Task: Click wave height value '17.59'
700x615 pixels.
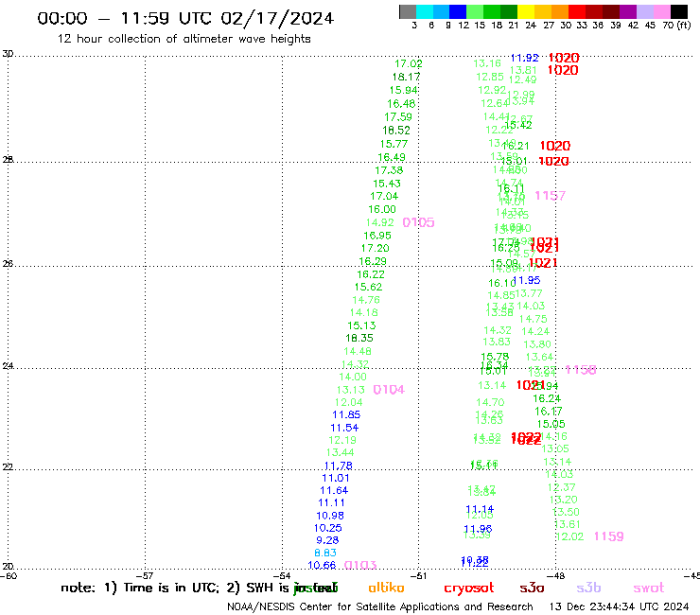Action: 397,117
